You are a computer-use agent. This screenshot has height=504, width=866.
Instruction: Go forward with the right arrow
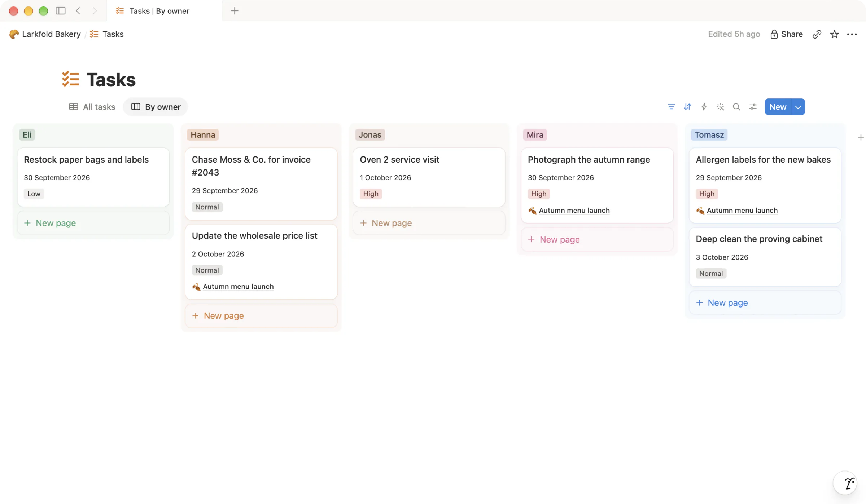(95, 11)
